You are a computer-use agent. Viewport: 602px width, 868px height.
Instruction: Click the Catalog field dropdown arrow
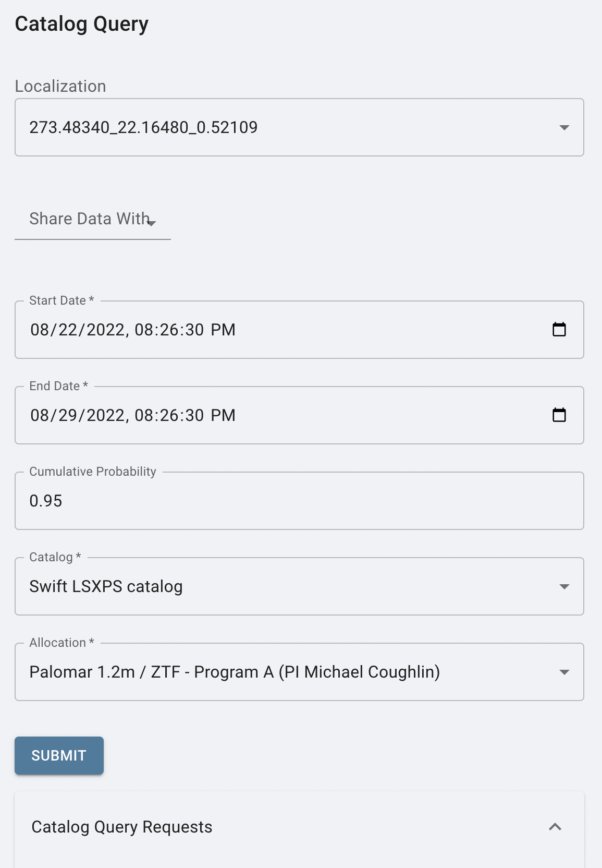(564, 586)
